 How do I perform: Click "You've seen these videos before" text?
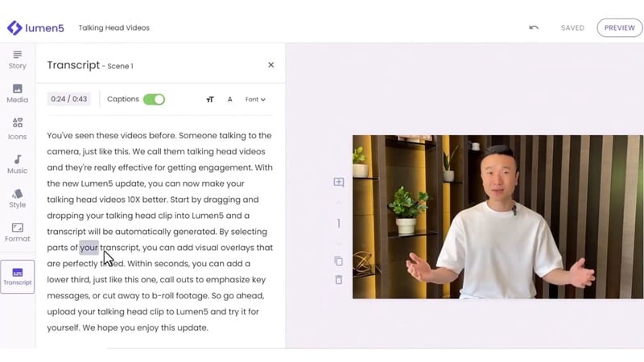click(111, 135)
